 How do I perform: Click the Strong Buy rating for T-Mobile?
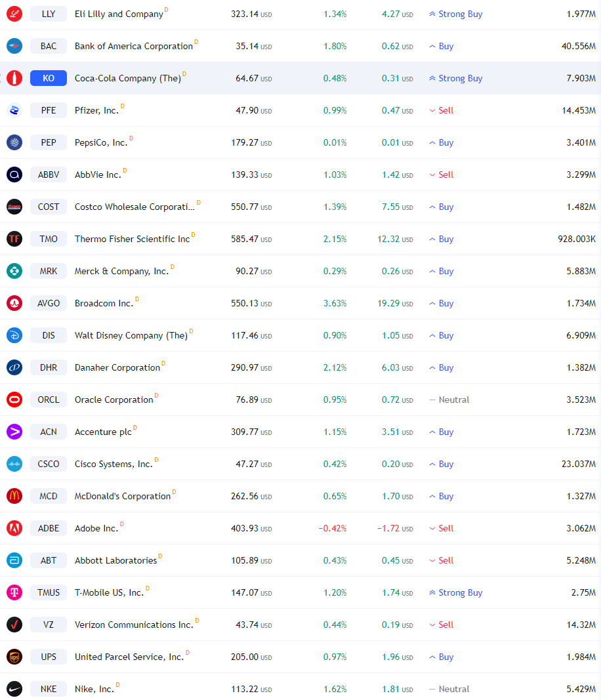[x=456, y=592]
